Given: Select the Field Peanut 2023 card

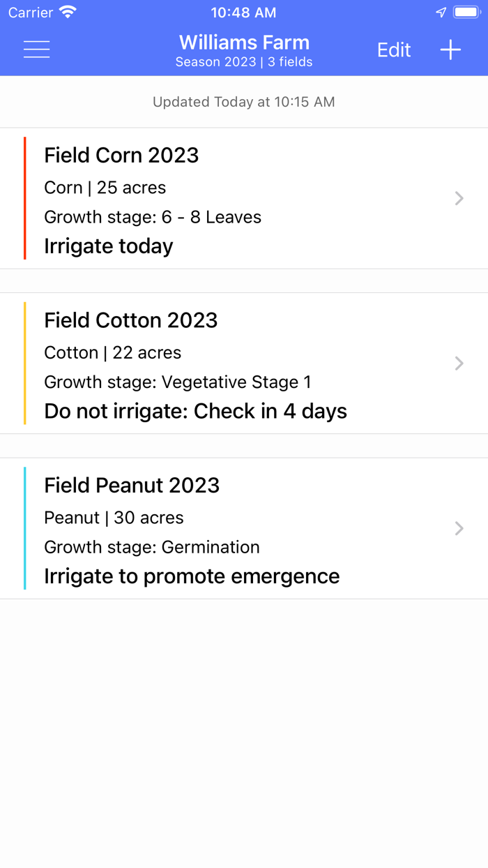Looking at the screenshot, I should point(244,528).
